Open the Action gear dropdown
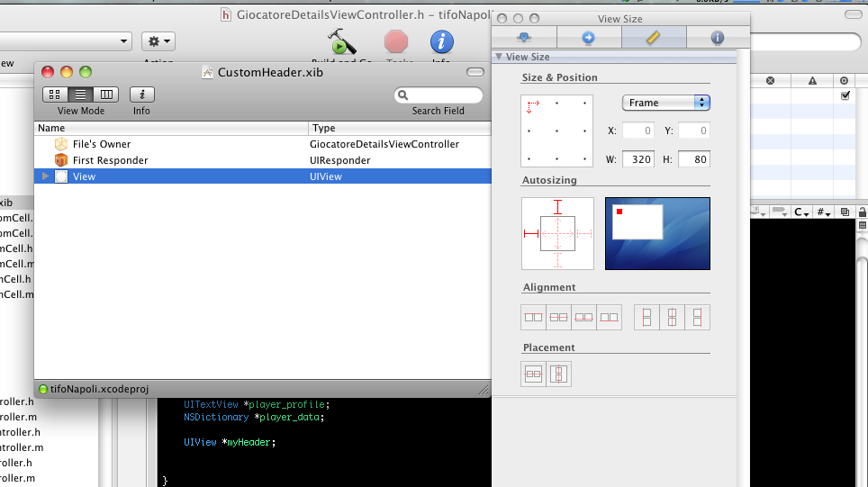The image size is (868, 487). [x=158, y=41]
